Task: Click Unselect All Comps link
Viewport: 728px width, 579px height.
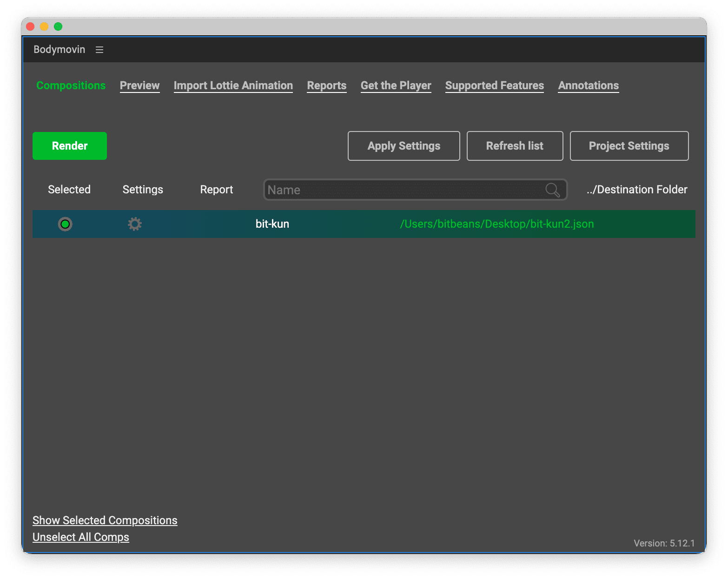Action: (x=80, y=537)
